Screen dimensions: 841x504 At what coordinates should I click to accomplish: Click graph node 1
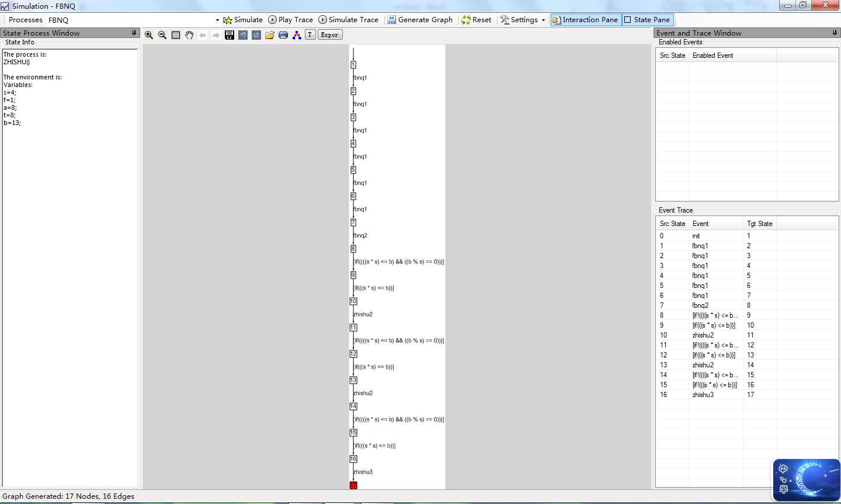(353, 65)
